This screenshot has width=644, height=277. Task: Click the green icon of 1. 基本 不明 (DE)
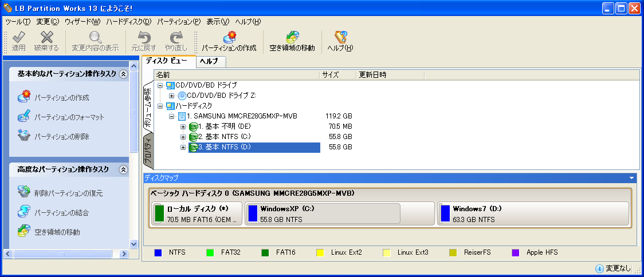click(194, 126)
